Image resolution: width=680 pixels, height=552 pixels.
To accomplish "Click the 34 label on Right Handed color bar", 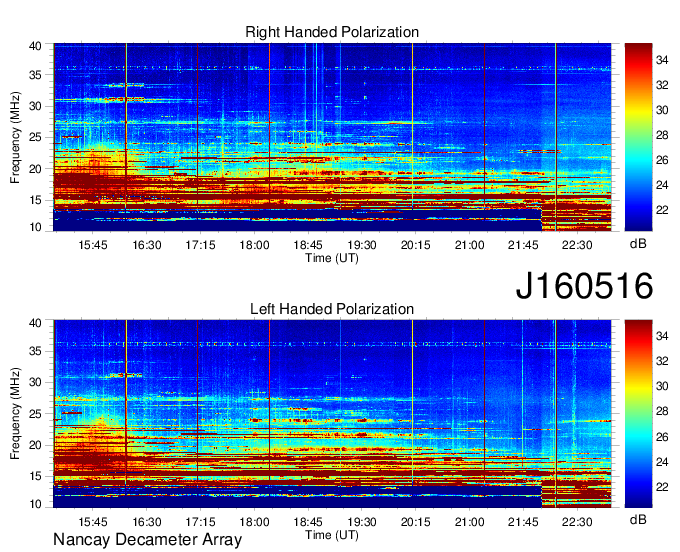I will pyautogui.click(x=662, y=60).
